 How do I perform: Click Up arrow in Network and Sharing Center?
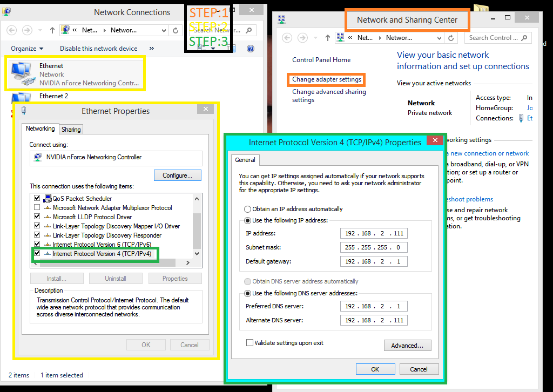click(x=328, y=38)
